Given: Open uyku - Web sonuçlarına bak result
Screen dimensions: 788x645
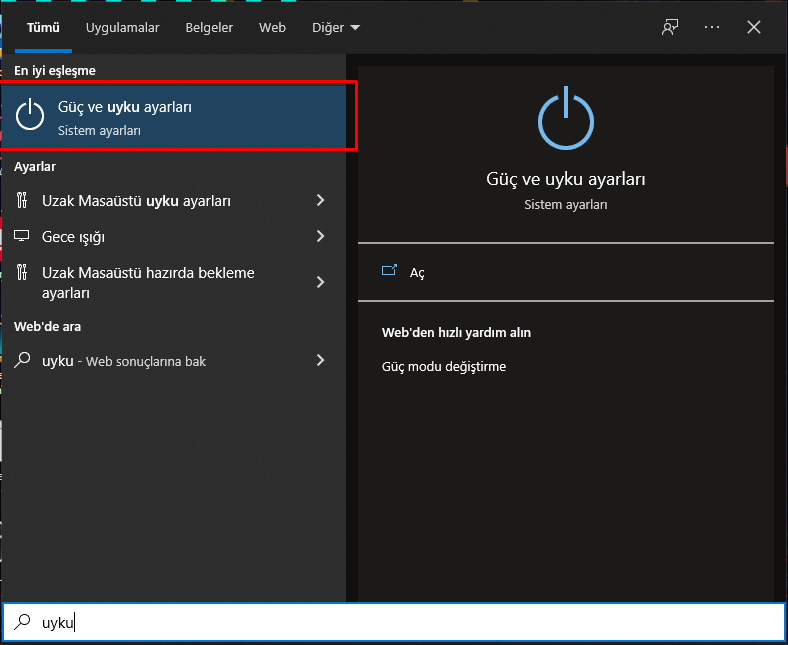Looking at the screenshot, I should coord(173,360).
